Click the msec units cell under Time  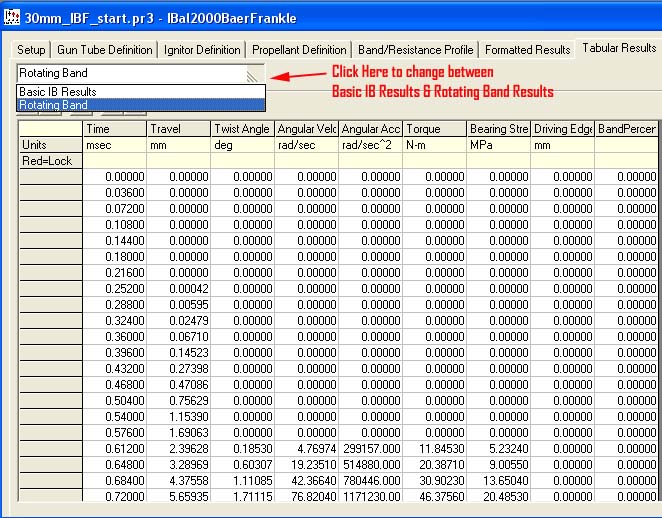click(x=114, y=145)
